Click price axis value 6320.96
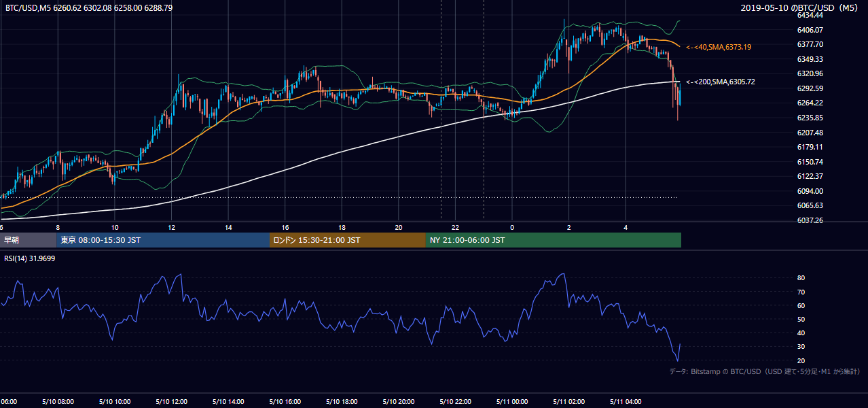Image resolution: width=868 pixels, height=408 pixels. tap(810, 73)
